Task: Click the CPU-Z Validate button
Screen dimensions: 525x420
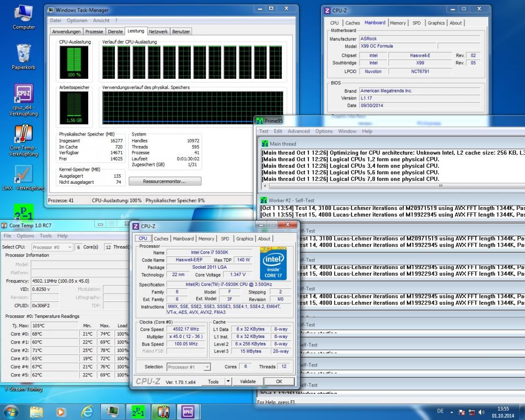Action: [247, 382]
